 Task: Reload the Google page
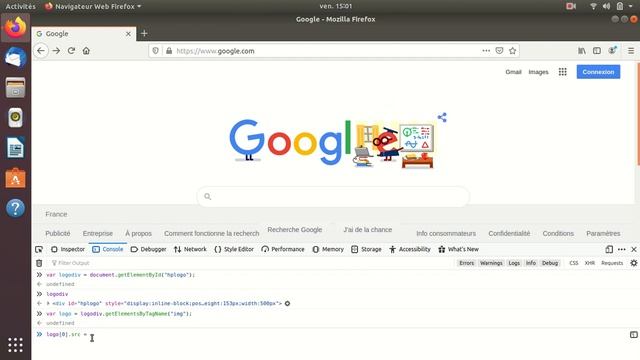(x=71, y=51)
